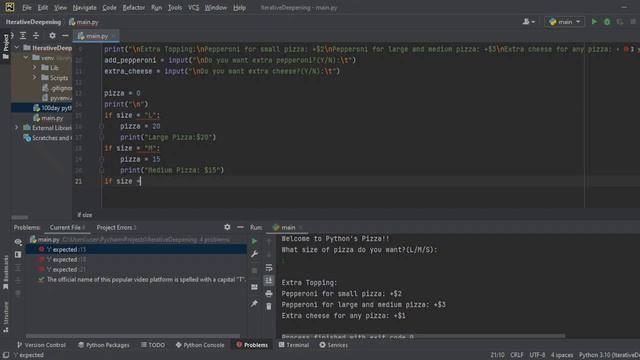Open Version Control tool window
This screenshot has height=360, width=640.
tap(41, 345)
